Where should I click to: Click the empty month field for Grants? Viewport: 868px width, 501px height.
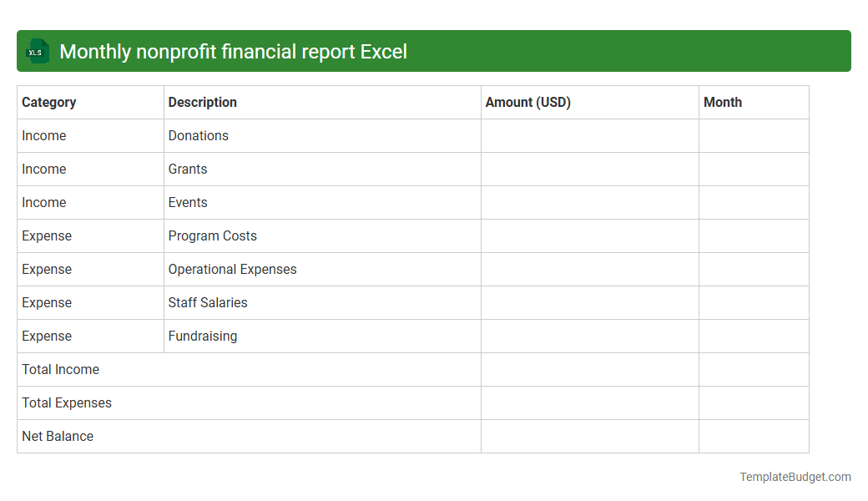tap(753, 169)
